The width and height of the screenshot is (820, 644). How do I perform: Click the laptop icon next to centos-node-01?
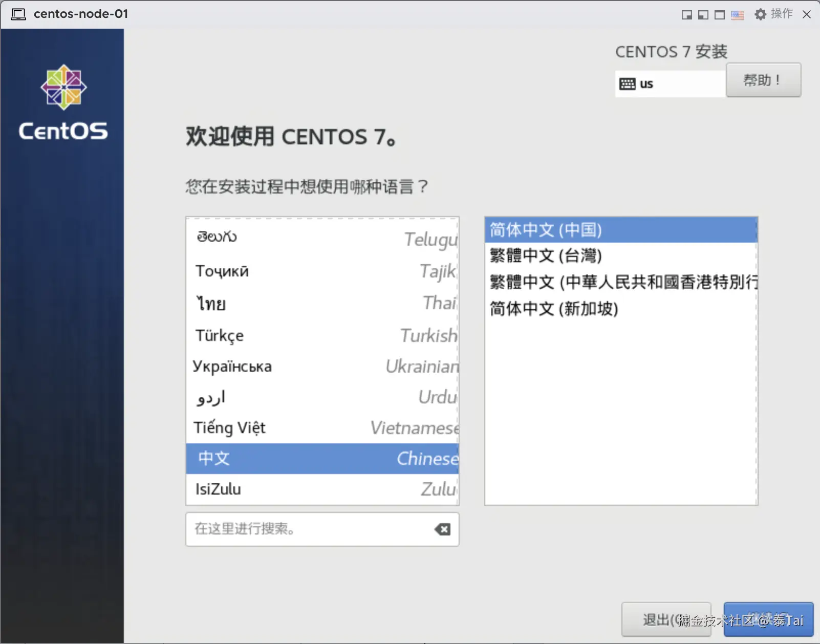pyautogui.click(x=18, y=14)
